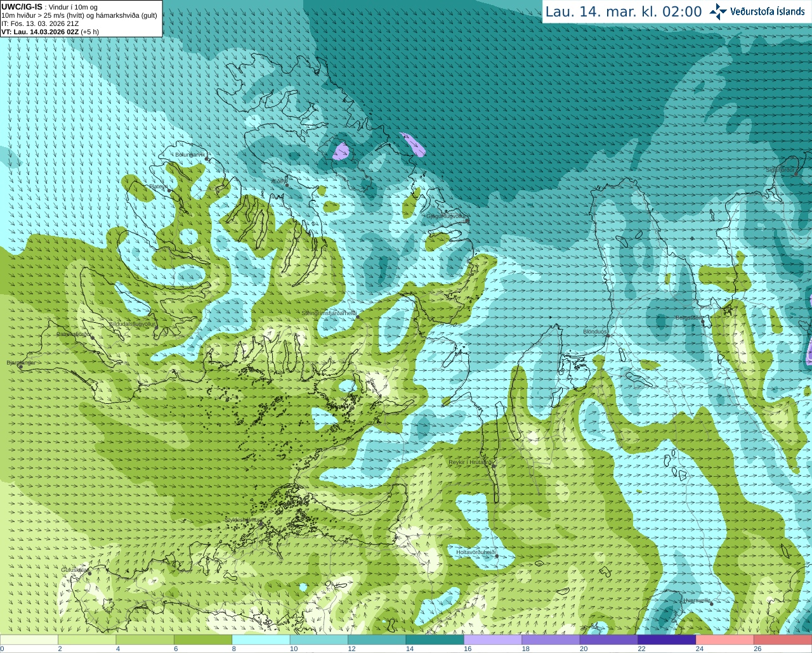The image size is (812, 653).
Task: Click the Bergsstaðir place label
Action: [688, 318]
